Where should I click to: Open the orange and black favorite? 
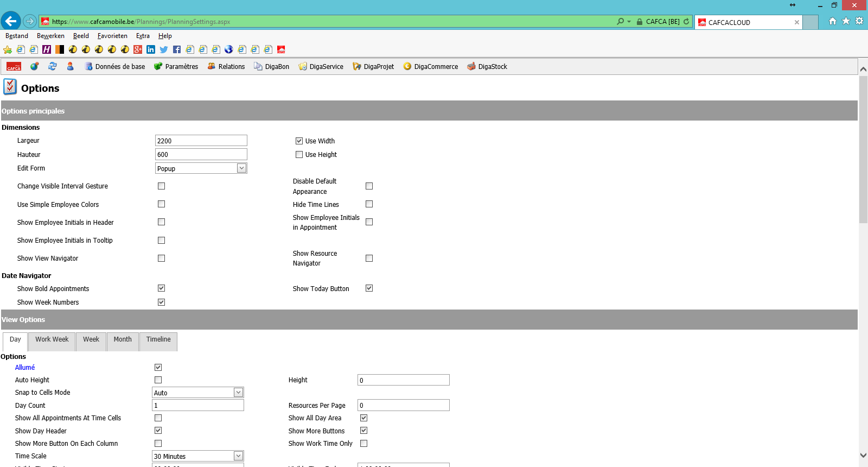click(60, 49)
